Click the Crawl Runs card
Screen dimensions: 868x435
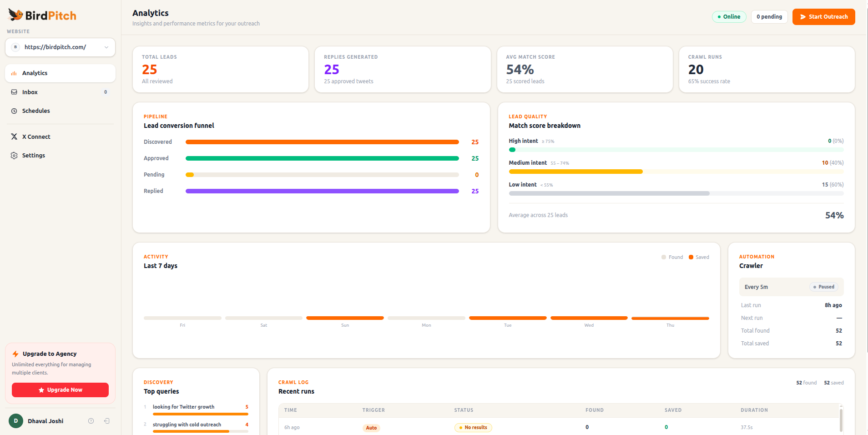tap(767, 69)
